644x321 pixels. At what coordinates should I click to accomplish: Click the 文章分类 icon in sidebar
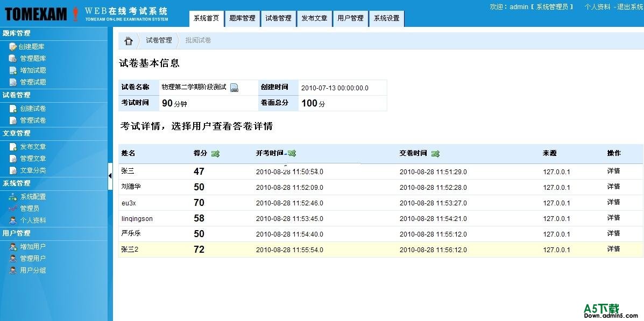click(13, 170)
